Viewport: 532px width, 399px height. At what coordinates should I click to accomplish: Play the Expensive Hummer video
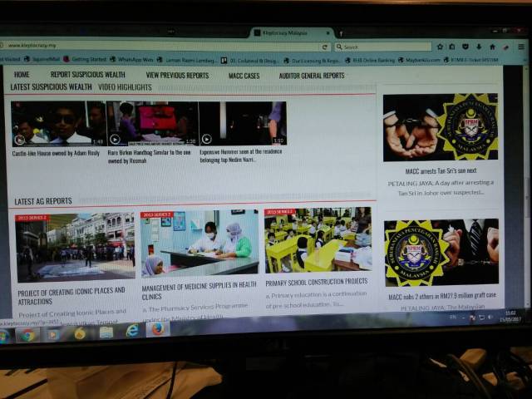(x=206, y=140)
